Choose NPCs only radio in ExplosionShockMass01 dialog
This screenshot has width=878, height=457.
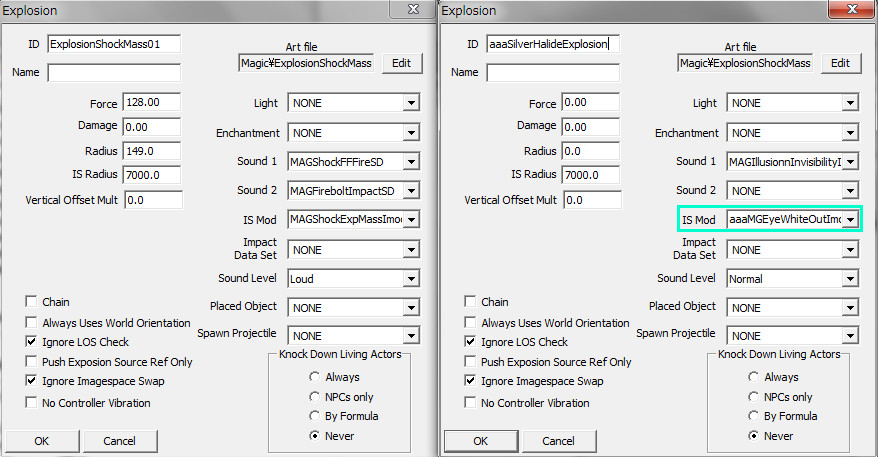(x=315, y=397)
